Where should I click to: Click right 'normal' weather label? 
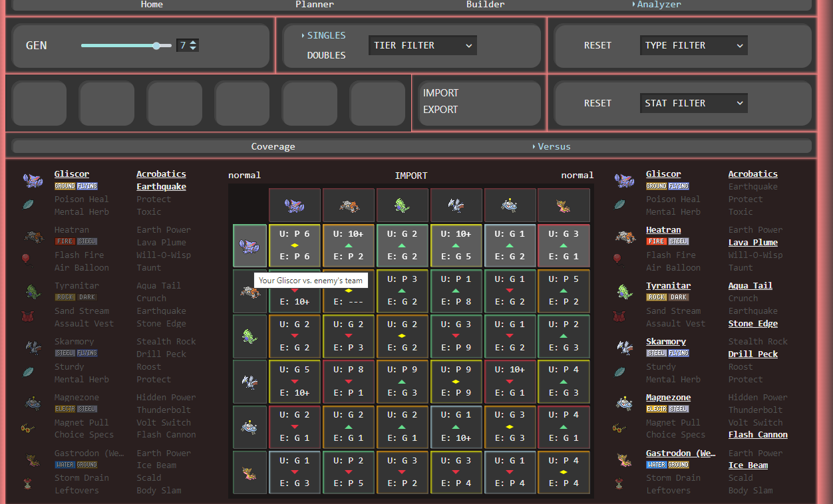tap(578, 176)
